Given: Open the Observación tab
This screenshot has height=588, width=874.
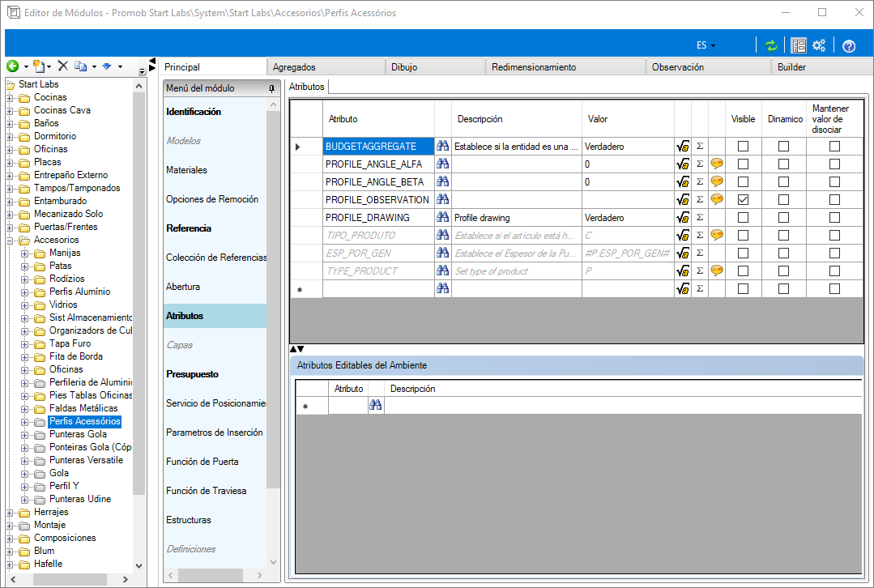Looking at the screenshot, I should pyautogui.click(x=709, y=67).
